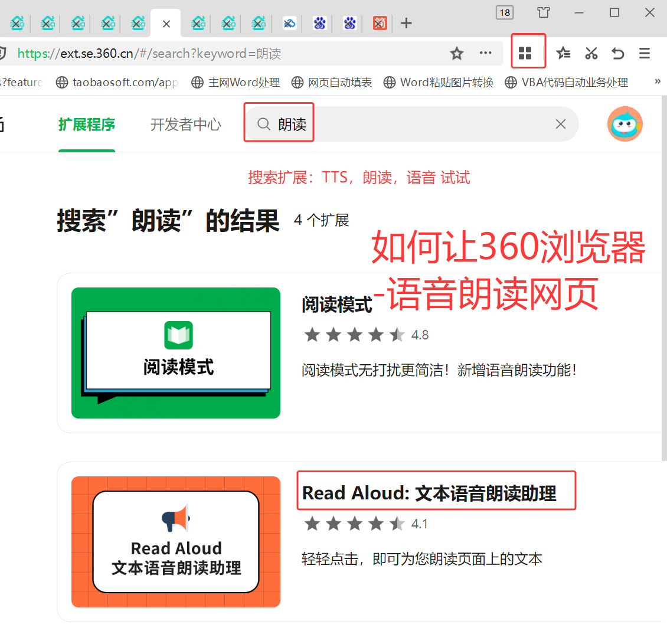Open a new tab with plus button
Viewport: 667px width, 644px height.
pos(406,23)
